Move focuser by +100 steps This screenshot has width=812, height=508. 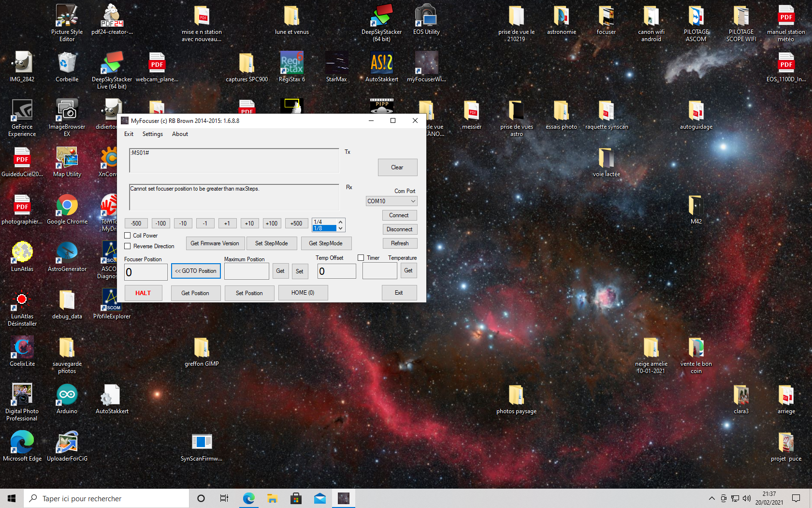(272, 224)
